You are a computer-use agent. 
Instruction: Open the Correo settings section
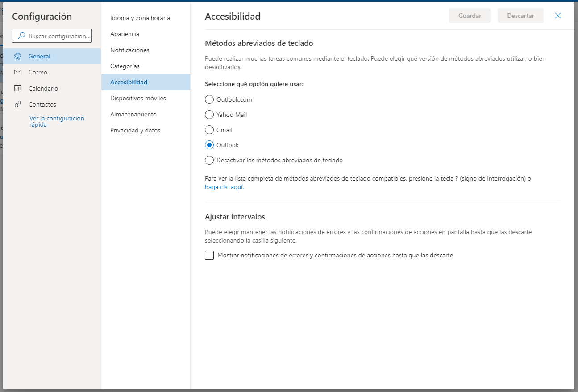(52, 72)
